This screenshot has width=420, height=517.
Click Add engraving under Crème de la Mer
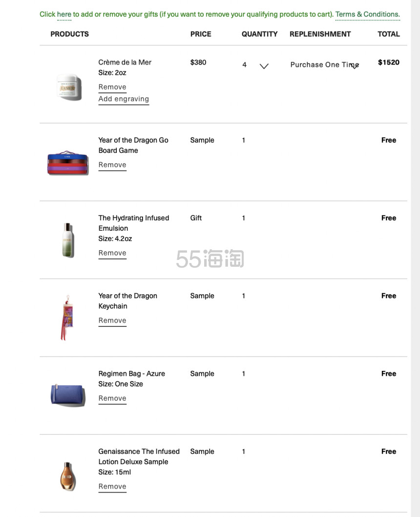pyautogui.click(x=124, y=99)
